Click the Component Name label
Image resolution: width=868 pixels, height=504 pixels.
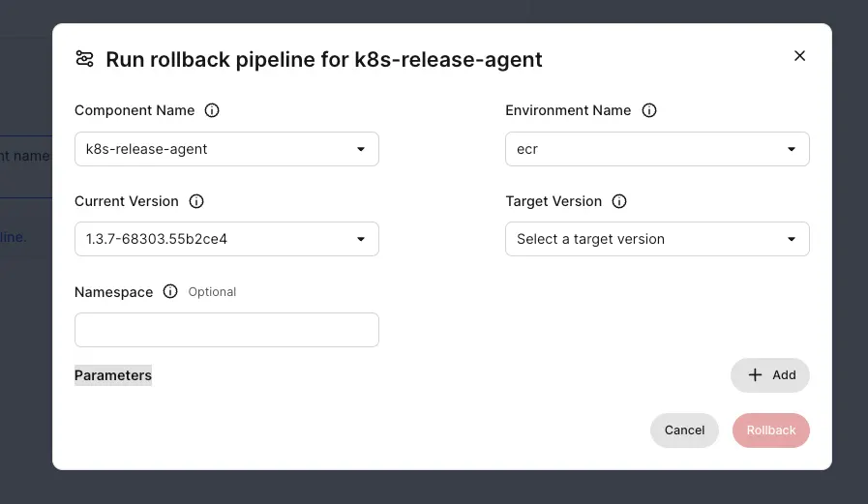point(135,110)
